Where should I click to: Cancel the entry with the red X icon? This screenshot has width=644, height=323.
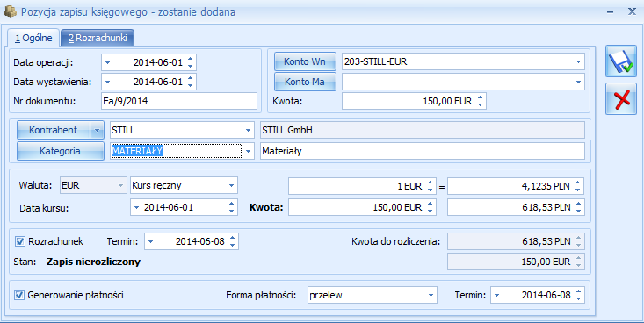click(x=620, y=98)
